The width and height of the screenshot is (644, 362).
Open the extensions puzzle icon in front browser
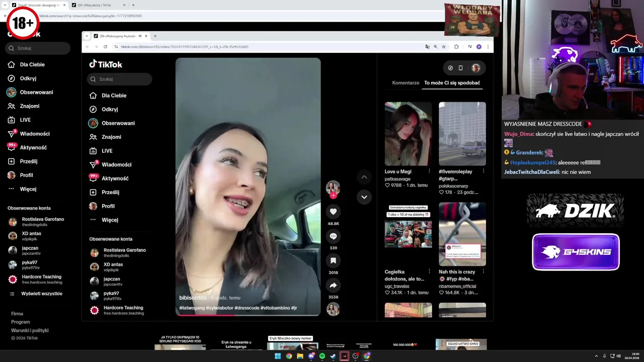point(456,47)
